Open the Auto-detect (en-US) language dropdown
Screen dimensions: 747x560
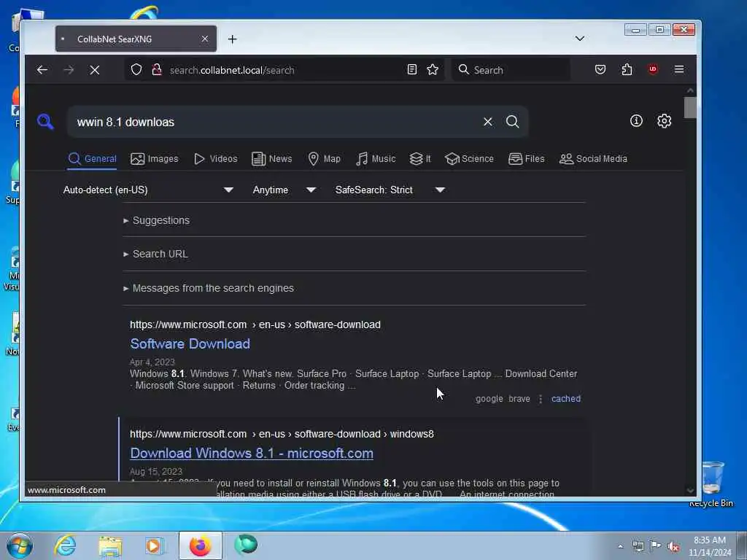click(148, 190)
